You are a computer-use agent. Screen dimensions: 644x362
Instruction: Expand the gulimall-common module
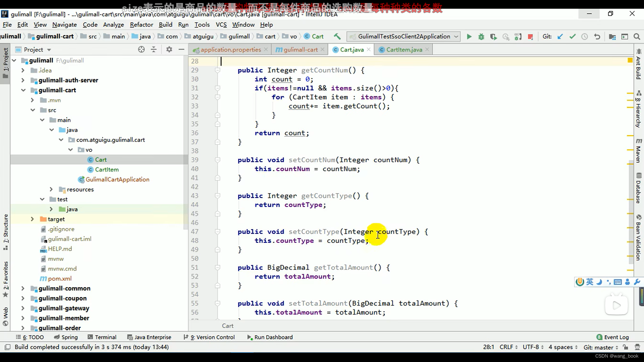pos(22,288)
